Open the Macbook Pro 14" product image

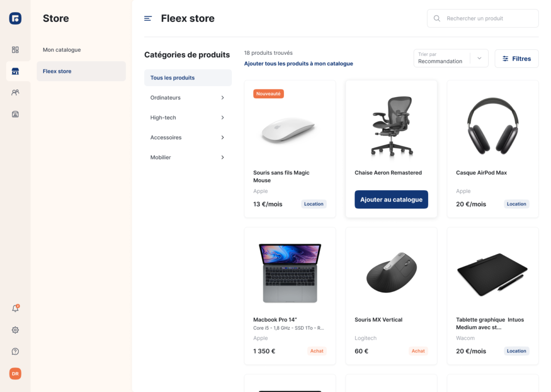click(290, 273)
